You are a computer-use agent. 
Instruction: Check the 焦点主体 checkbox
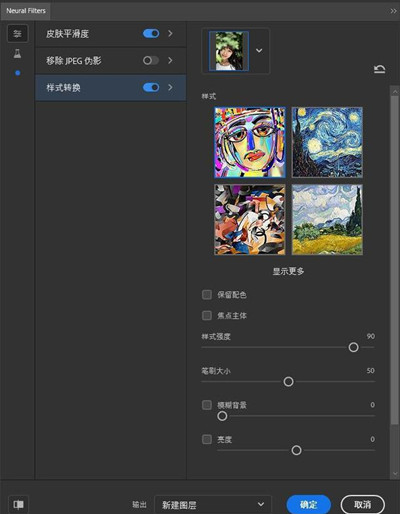coord(207,315)
